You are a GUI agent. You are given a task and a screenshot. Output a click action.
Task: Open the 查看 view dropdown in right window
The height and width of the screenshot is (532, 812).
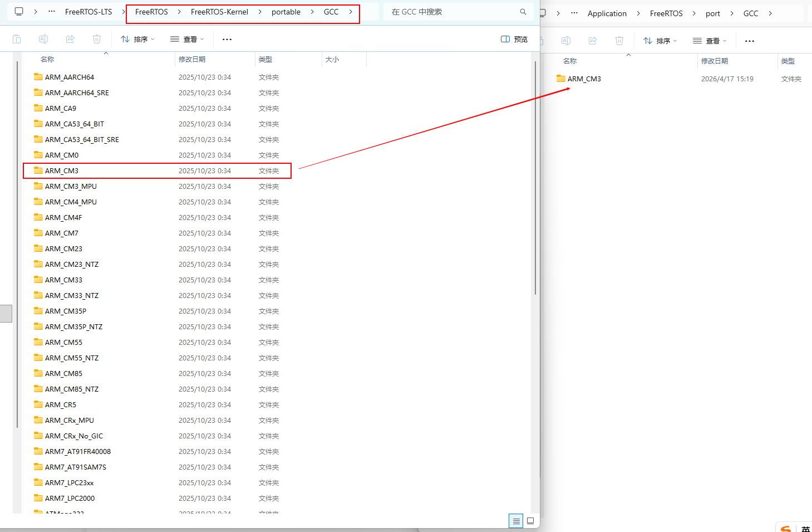pyautogui.click(x=710, y=41)
